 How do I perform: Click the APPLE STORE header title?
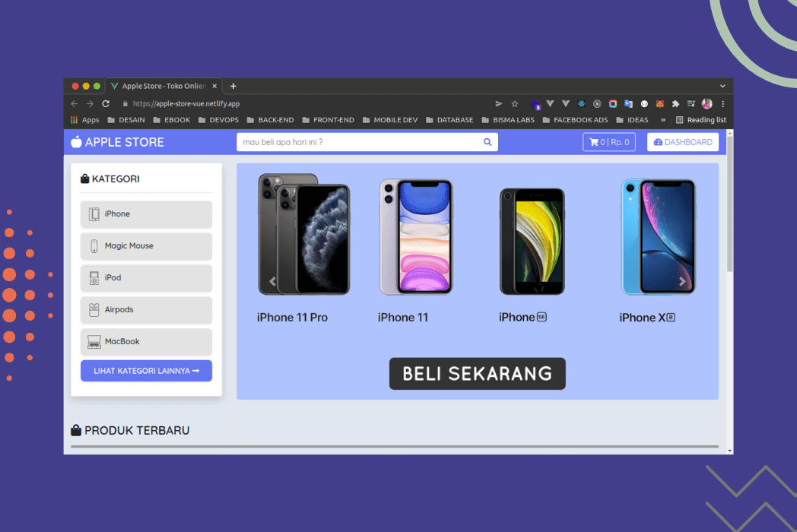pos(124,142)
